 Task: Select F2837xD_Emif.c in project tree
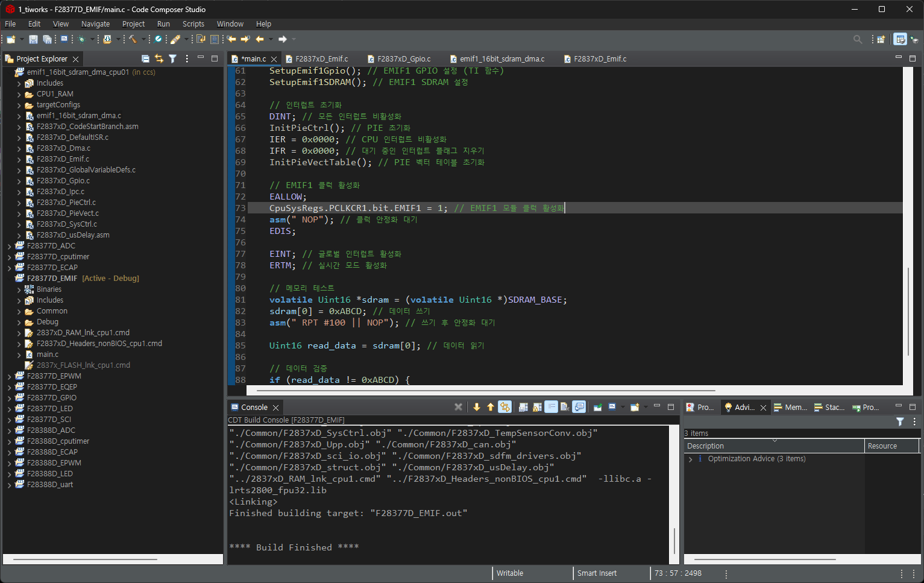pos(62,159)
